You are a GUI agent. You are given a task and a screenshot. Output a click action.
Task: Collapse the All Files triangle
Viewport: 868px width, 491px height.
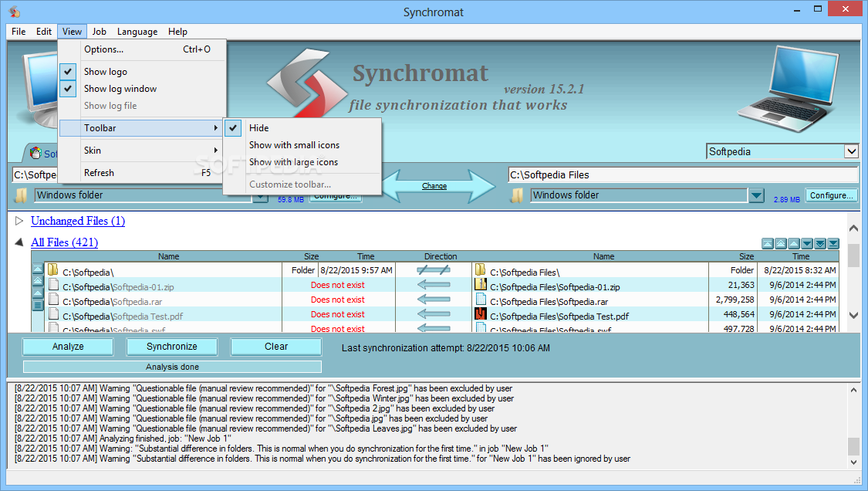[19, 242]
